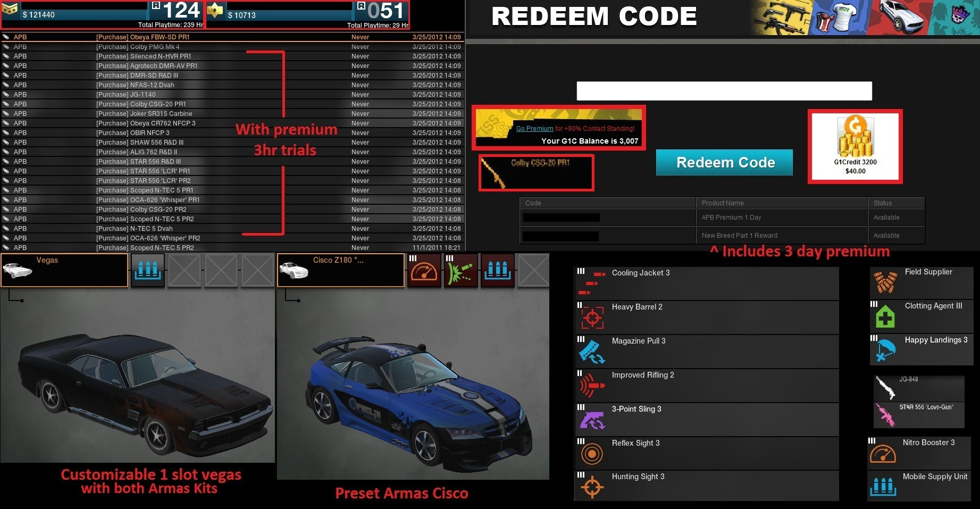
Task: Choose the Happy Landings 3 parachute icon
Action: click(x=885, y=351)
